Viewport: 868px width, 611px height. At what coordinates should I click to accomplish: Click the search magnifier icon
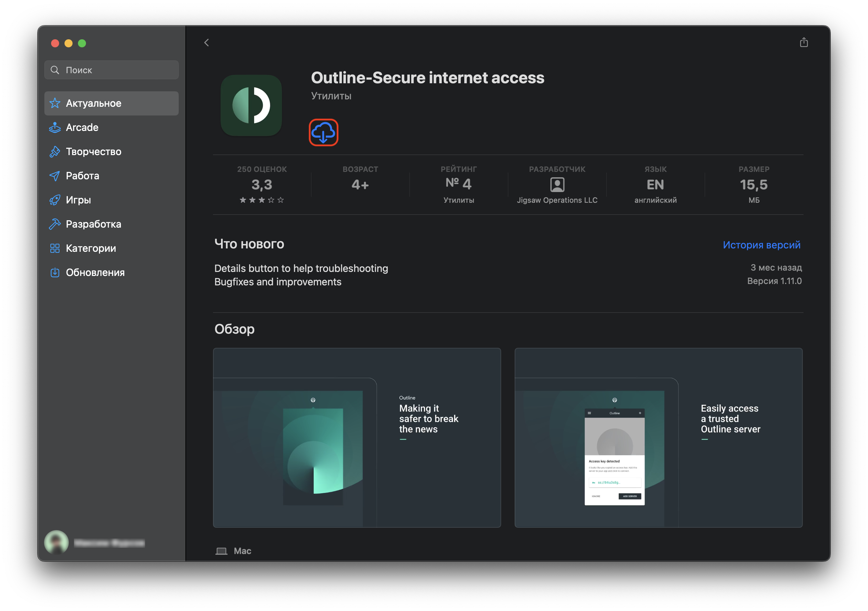click(x=55, y=70)
